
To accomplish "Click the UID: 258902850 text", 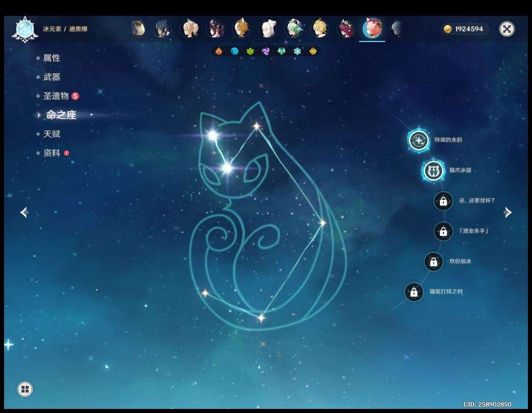I will click(487, 404).
